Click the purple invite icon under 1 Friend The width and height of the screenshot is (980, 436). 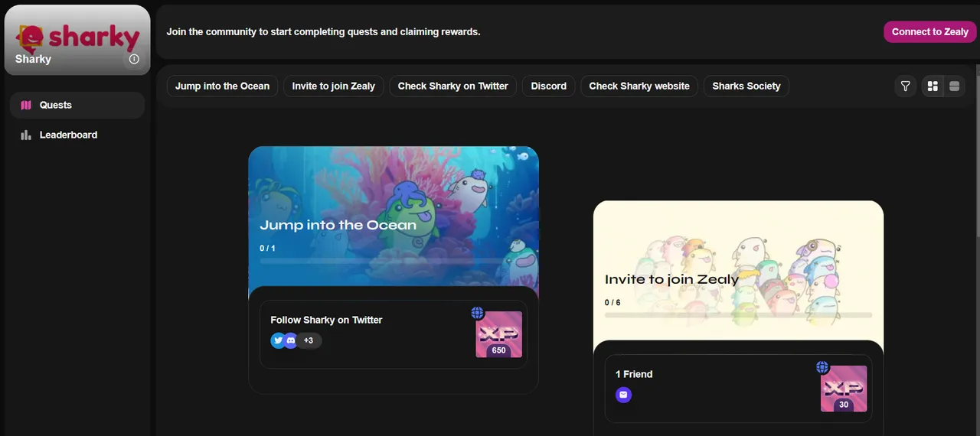click(623, 395)
